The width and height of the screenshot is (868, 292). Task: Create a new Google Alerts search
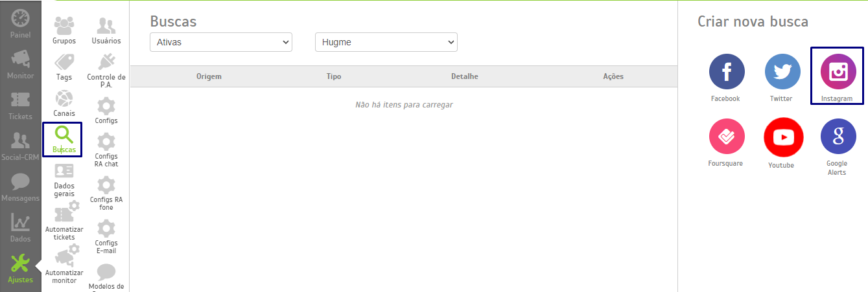[x=838, y=135]
